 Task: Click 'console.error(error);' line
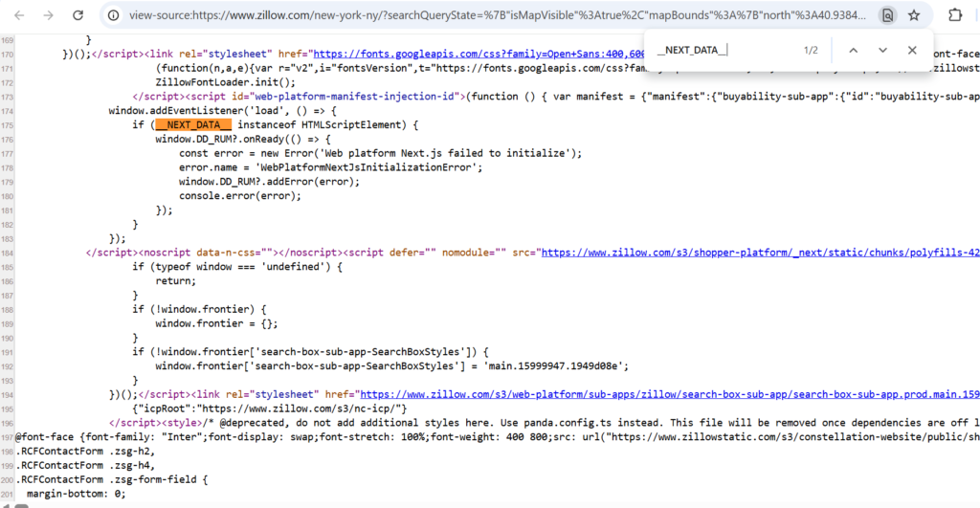(240, 195)
